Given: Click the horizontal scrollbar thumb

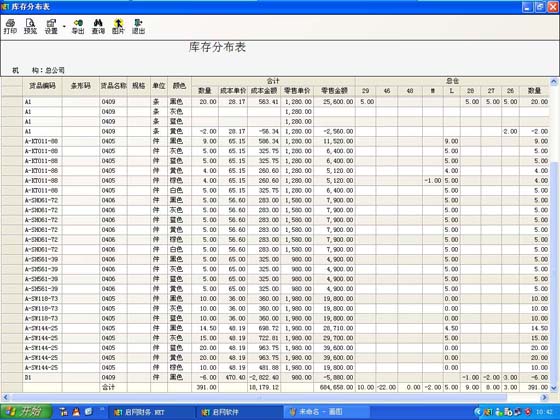Looking at the screenshot, I should (259, 397).
